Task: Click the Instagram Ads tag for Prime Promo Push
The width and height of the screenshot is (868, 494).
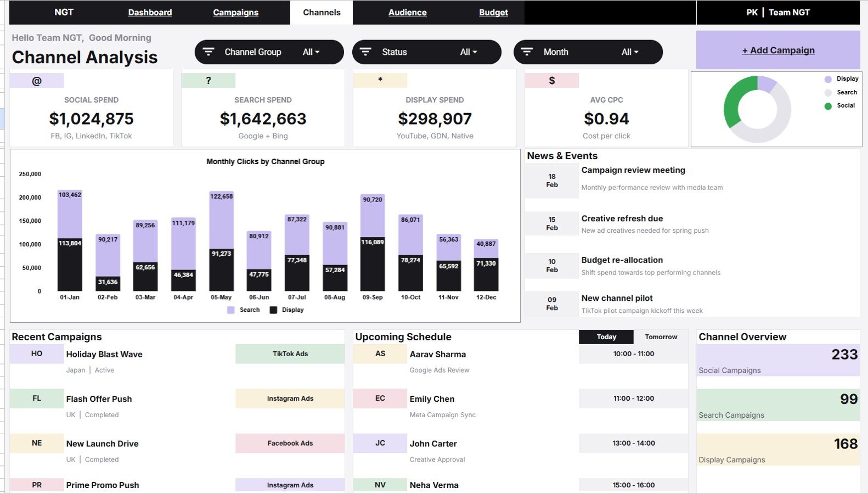Action: coord(290,485)
